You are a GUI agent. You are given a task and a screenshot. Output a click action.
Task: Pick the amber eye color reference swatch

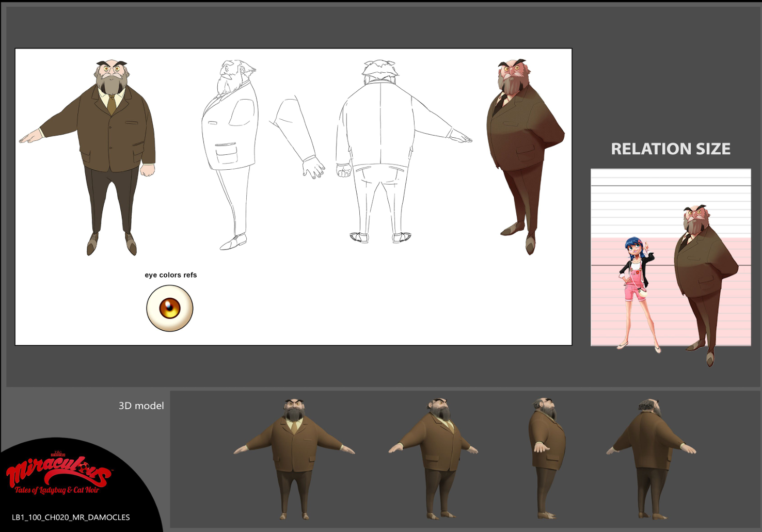pos(170,309)
